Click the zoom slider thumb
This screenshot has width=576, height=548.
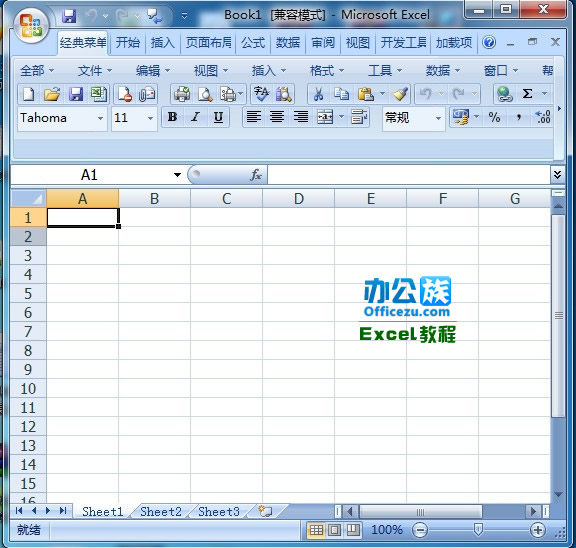point(478,530)
